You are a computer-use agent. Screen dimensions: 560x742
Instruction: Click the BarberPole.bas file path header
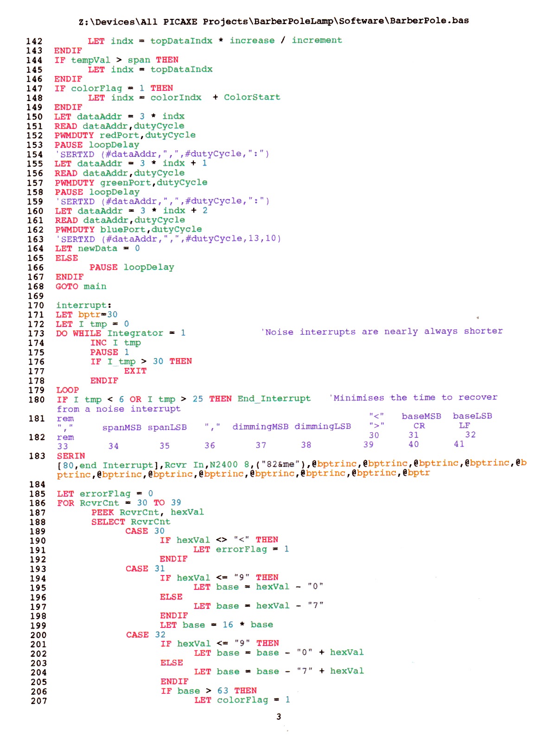[x=274, y=21]
